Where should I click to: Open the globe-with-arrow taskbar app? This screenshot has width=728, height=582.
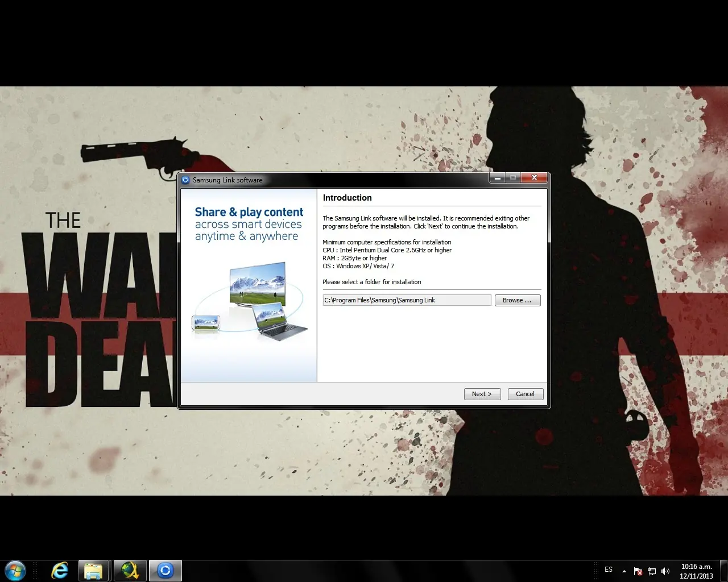pyautogui.click(x=130, y=570)
